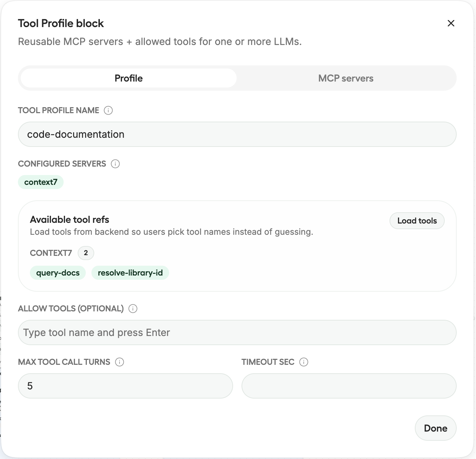476x459 pixels.
Task: Click the info icon beside Tool Profile Name
Action: pos(108,110)
